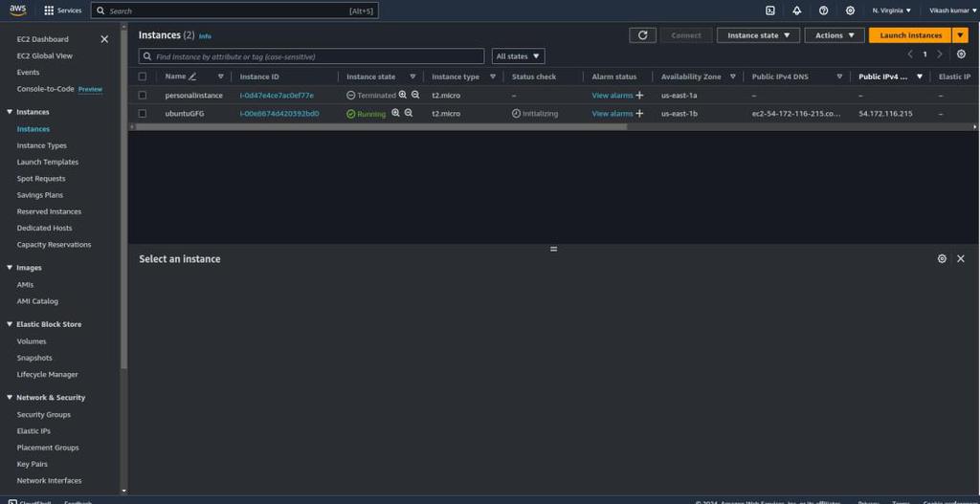The image size is (980, 504).
Task: Select the 54.172.116.215 IP cell
Action: click(x=885, y=114)
